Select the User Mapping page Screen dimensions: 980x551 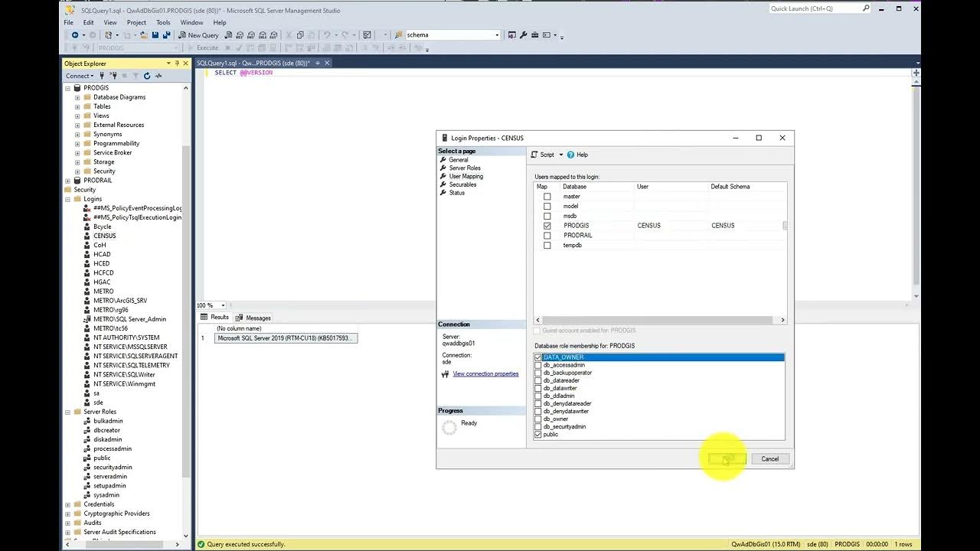(x=465, y=177)
